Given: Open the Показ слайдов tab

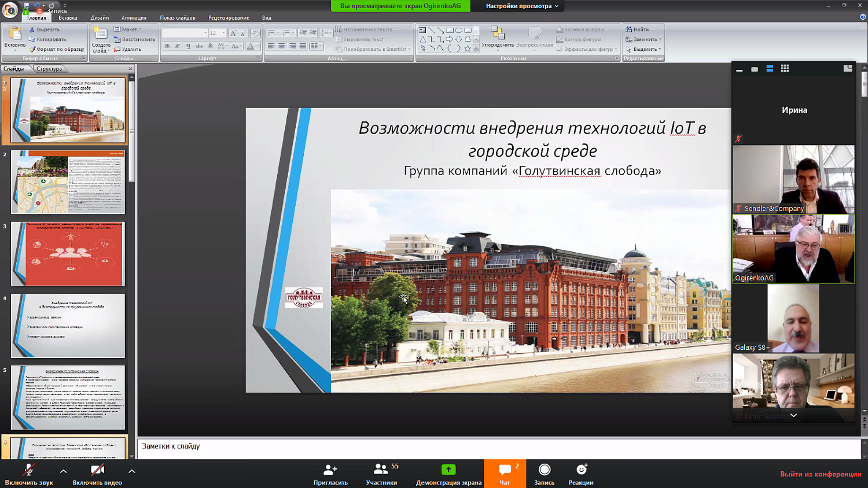Looking at the screenshot, I should coord(178,18).
